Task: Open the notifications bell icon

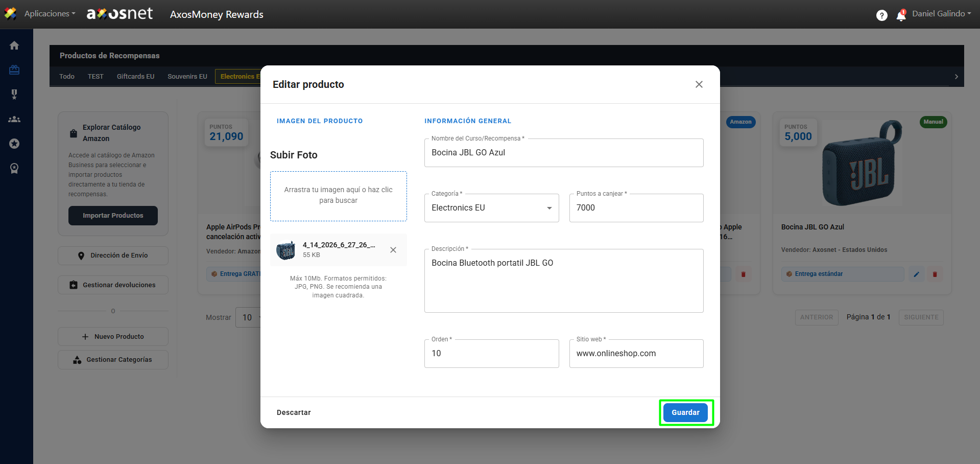Action: tap(901, 15)
